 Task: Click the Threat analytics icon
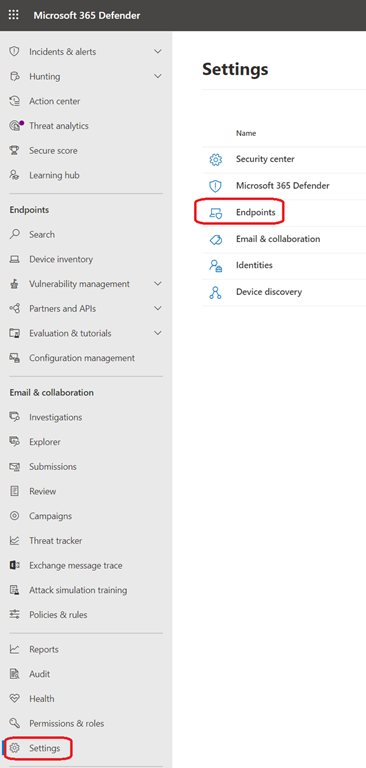point(15,125)
